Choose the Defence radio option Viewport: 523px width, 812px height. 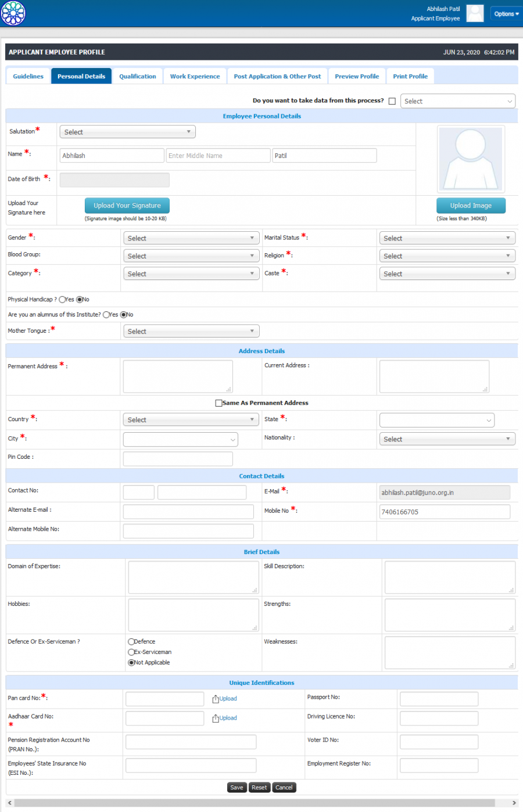tap(131, 642)
